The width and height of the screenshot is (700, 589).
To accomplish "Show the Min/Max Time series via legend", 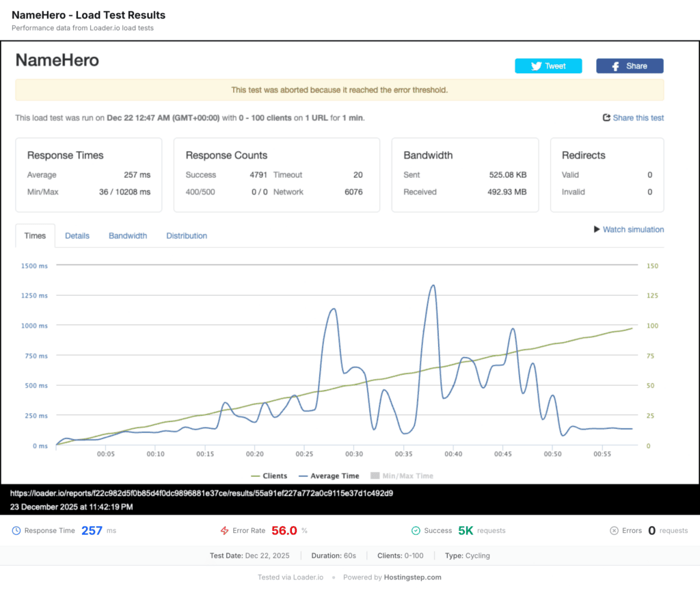I will (402, 476).
